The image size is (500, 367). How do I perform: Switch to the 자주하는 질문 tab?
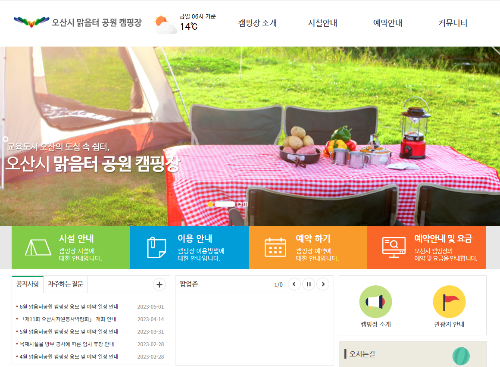coord(65,284)
